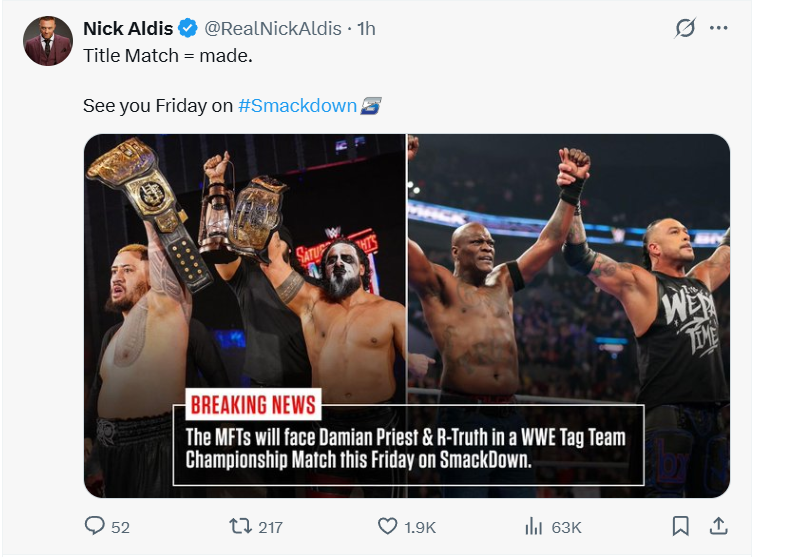Open the right photo with raised arms
Image resolution: width=787 pixels, height=557 pixels.
568,260
